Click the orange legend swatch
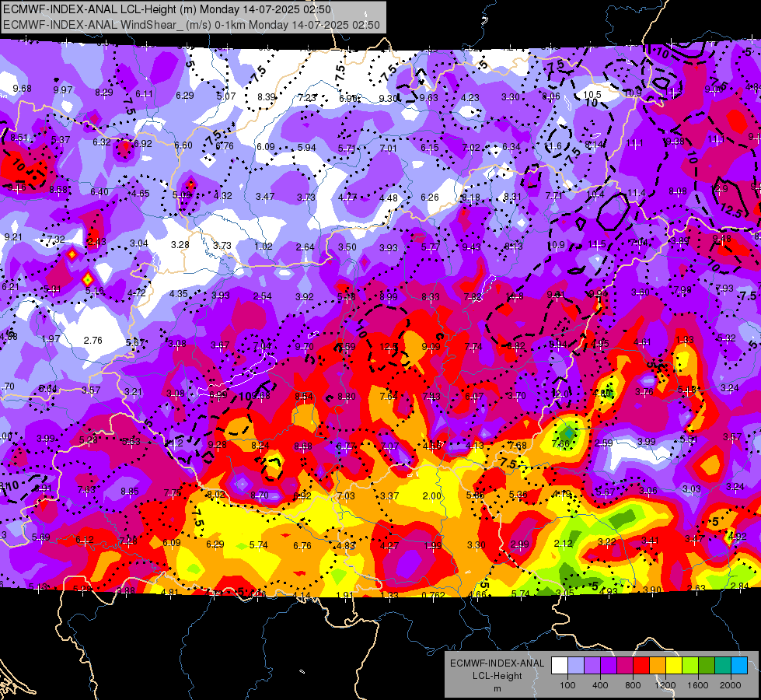The image size is (761, 700). pos(658,666)
